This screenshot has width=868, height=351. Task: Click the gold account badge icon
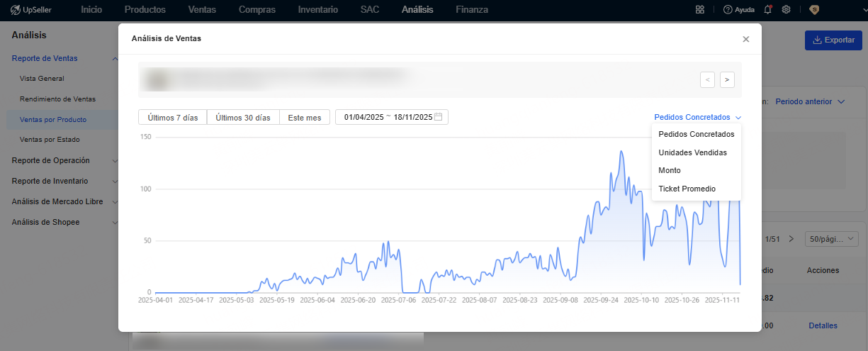pos(813,10)
